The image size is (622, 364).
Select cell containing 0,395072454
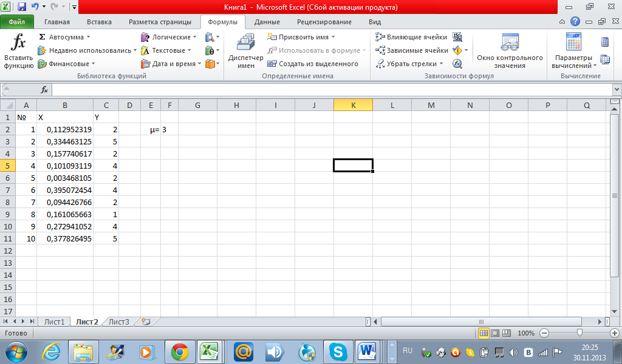65,190
